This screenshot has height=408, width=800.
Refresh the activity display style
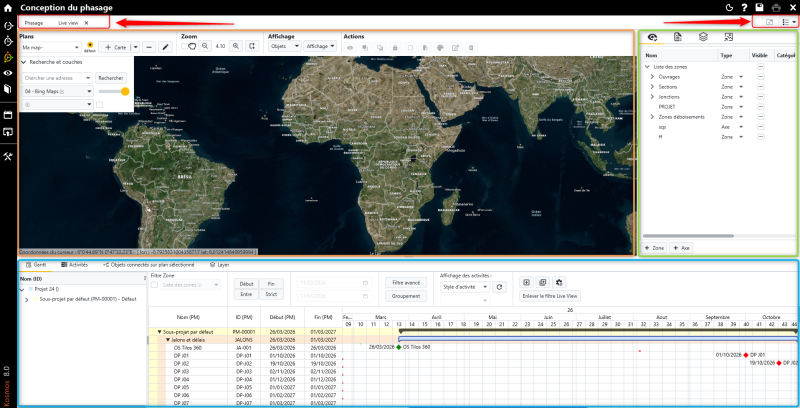click(x=500, y=287)
